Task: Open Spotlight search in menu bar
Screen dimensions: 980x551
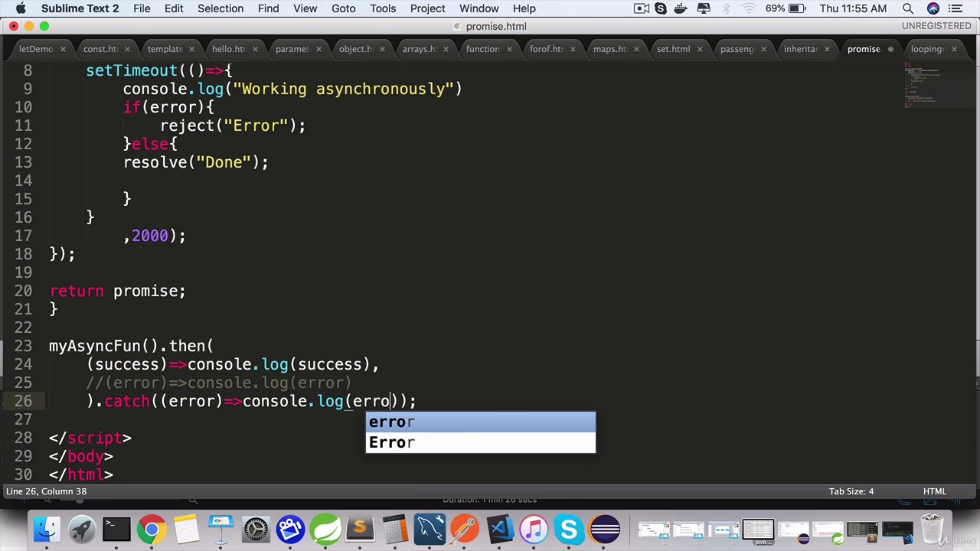Action: (x=908, y=8)
